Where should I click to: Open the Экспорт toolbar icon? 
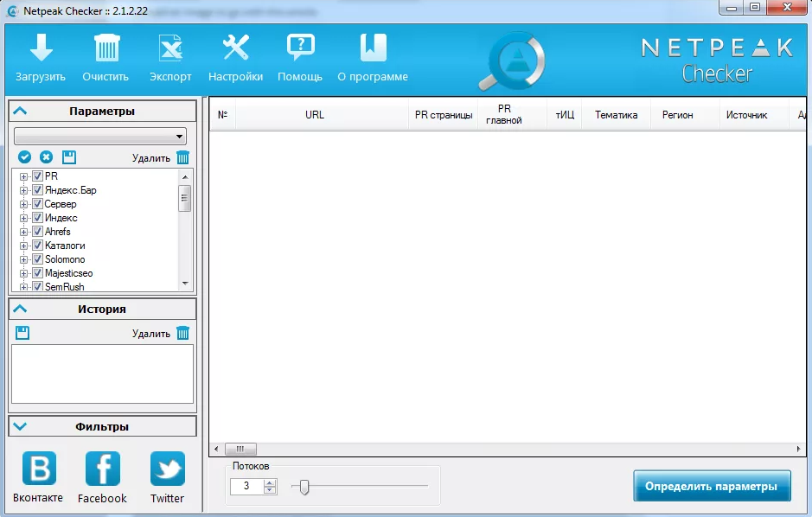click(x=170, y=48)
